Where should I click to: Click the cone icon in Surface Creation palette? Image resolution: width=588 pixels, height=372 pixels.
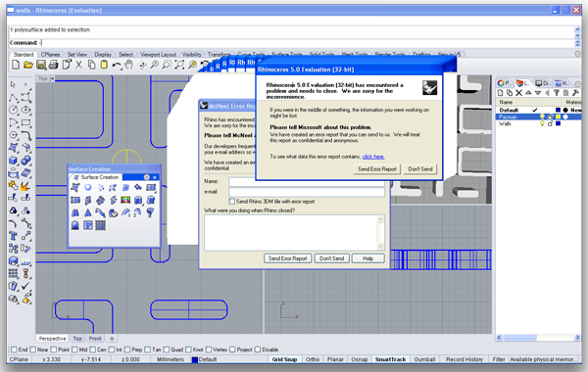[x=88, y=212]
